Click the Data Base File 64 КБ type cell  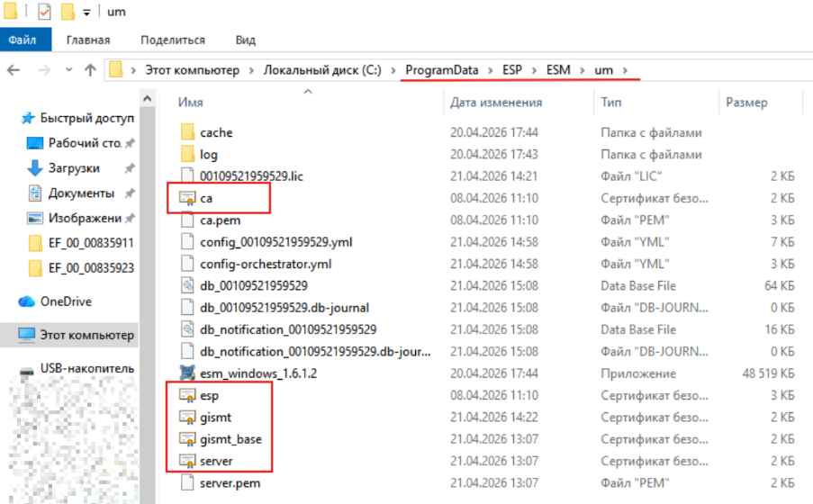click(638, 285)
